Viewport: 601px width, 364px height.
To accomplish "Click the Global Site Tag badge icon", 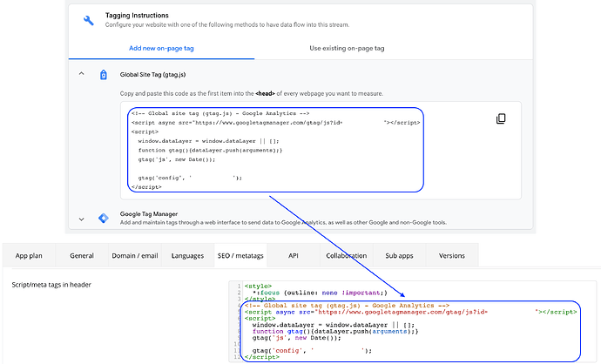I will (x=104, y=75).
